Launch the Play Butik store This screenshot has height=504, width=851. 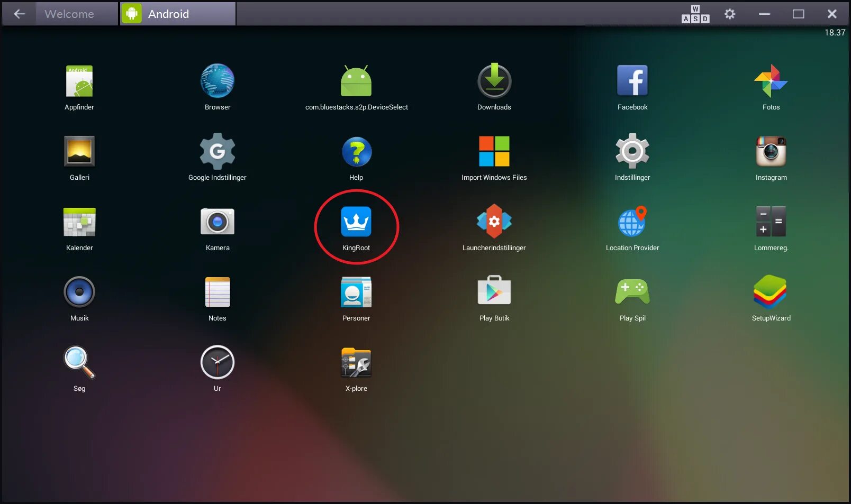494,290
